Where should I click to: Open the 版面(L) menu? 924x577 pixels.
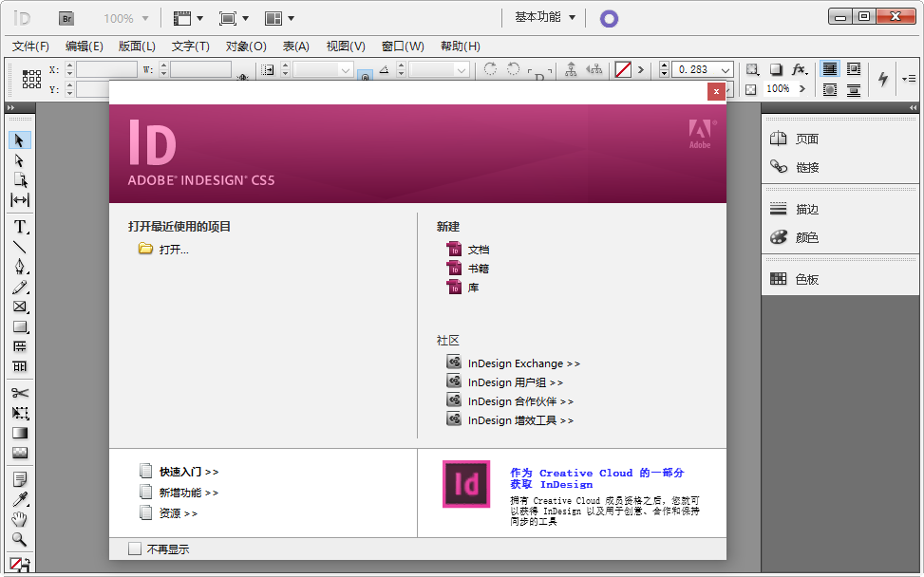click(137, 46)
